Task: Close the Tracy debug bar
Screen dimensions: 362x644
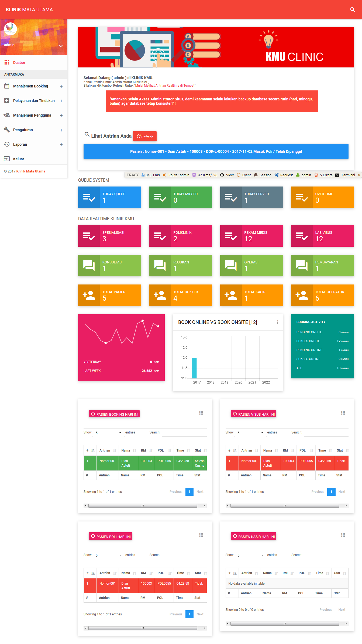Action: pyautogui.click(x=359, y=175)
